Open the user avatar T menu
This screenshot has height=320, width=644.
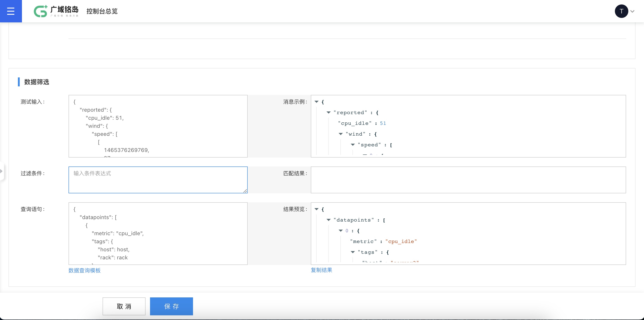[621, 11]
